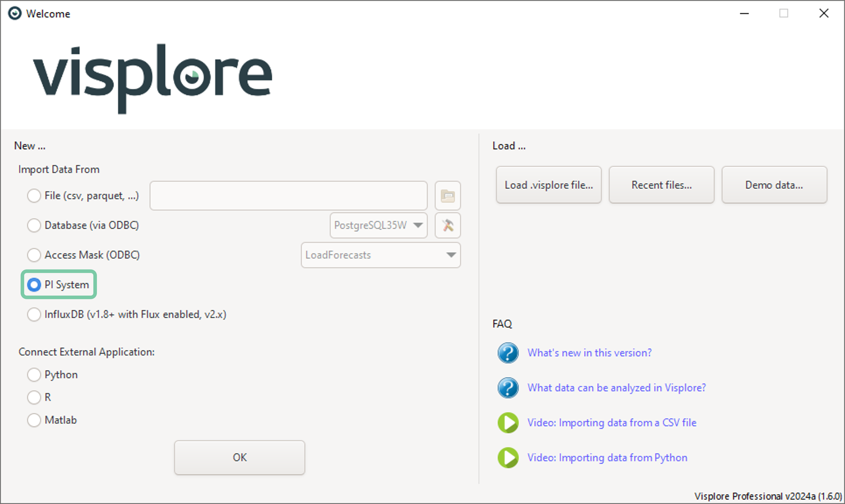845x504 pixels.
Task: Open the Recent files dialog
Action: pyautogui.click(x=661, y=185)
